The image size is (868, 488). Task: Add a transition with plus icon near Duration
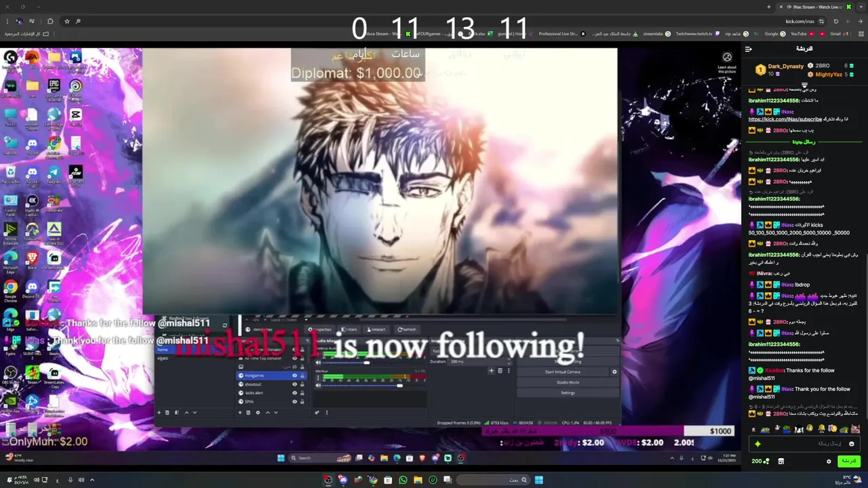(x=492, y=371)
